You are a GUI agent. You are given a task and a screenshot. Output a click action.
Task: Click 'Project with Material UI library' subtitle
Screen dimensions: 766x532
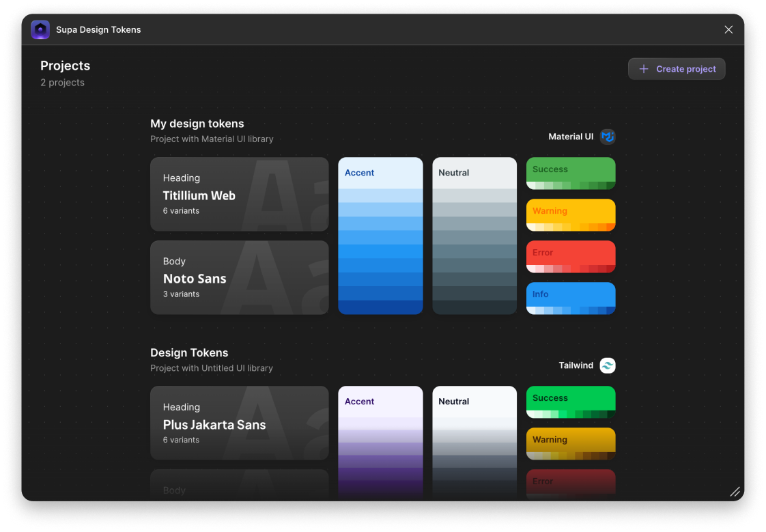pos(212,139)
